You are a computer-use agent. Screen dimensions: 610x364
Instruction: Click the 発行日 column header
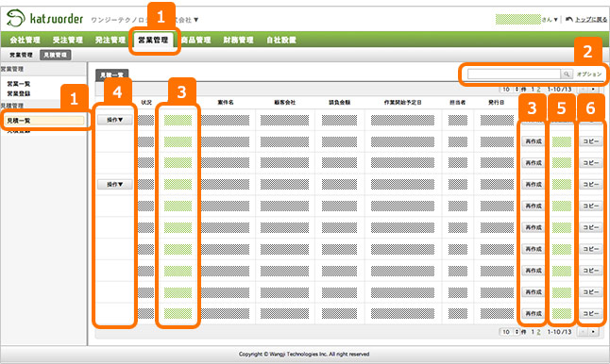tap(497, 102)
